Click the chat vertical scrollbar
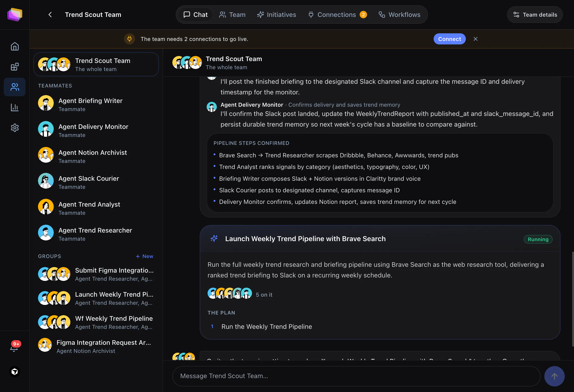This screenshot has height=392, width=574. click(573, 299)
